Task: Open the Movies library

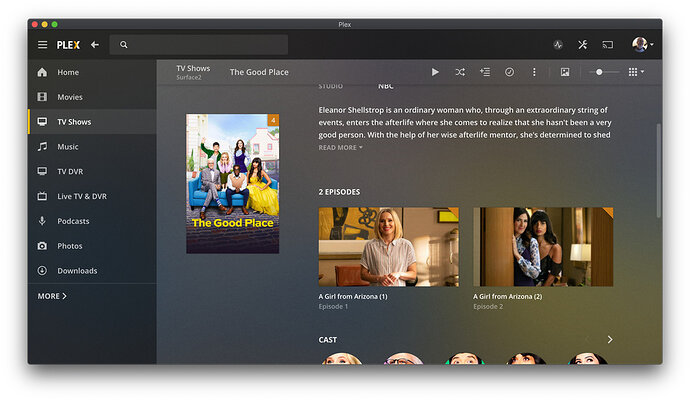Action: click(x=92, y=97)
